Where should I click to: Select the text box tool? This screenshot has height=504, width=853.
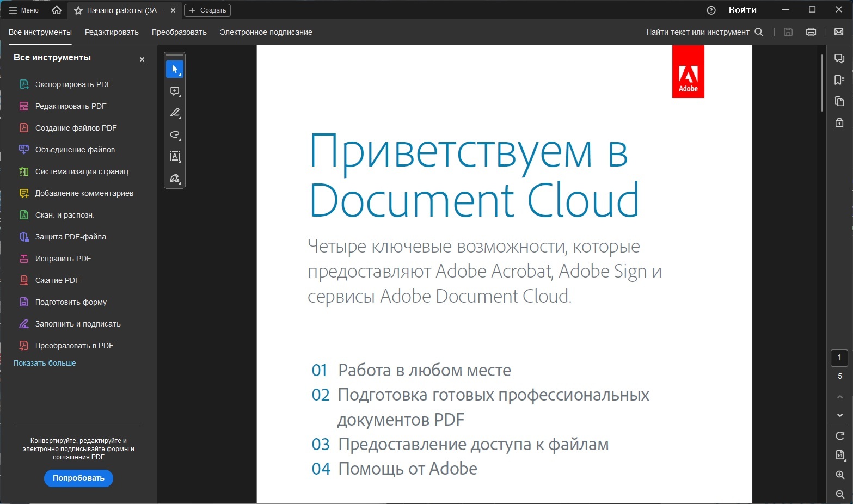click(x=175, y=157)
